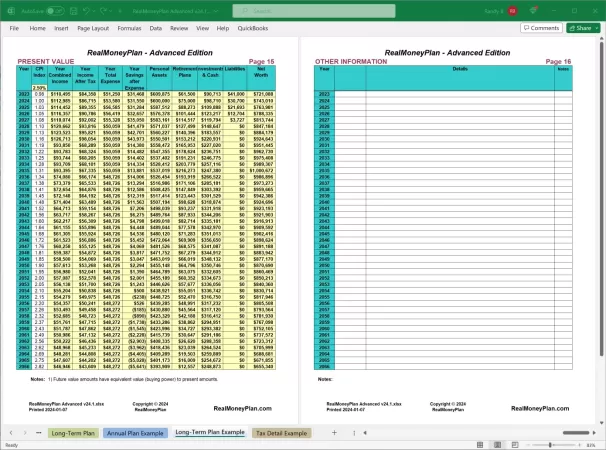
Task: Switch to the Tax Detail Example sheet
Action: [281, 432]
